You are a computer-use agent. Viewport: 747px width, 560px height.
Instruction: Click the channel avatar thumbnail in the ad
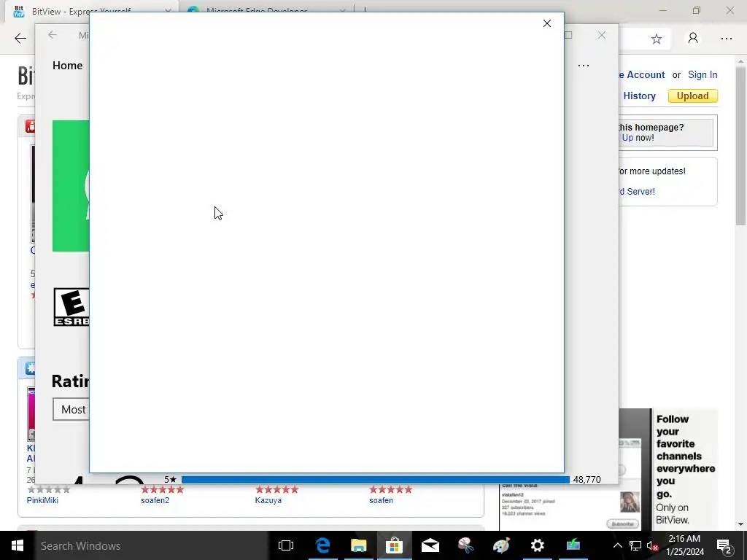630,502
